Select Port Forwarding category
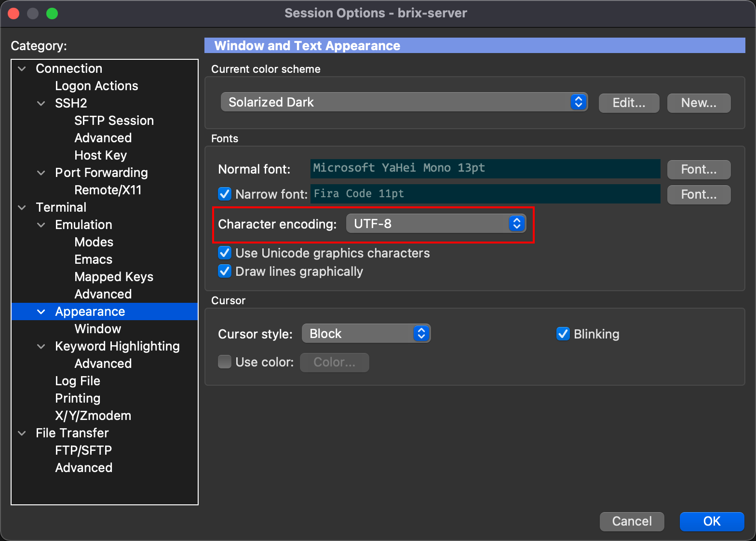This screenshot has width=756, height=541. (101, 173)
